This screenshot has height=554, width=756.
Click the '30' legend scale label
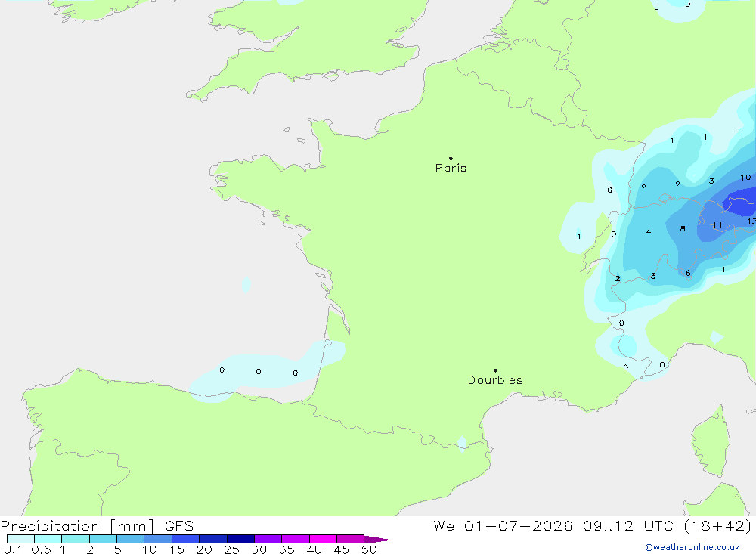click(x=259, y=549)
